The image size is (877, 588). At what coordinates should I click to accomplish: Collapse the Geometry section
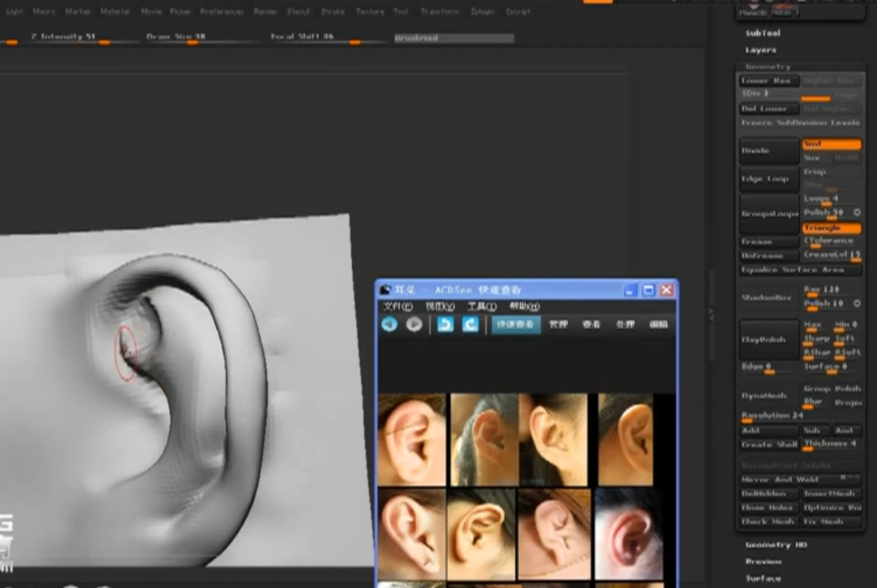click(768, 67)
